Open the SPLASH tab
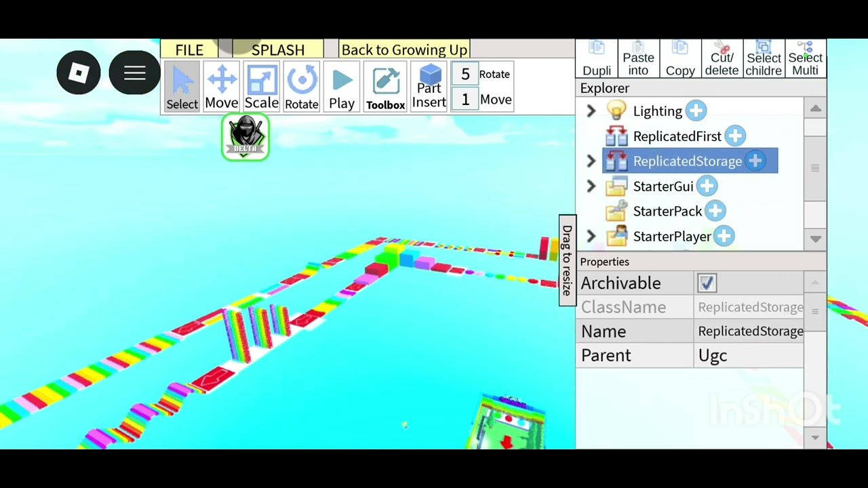 278,50
